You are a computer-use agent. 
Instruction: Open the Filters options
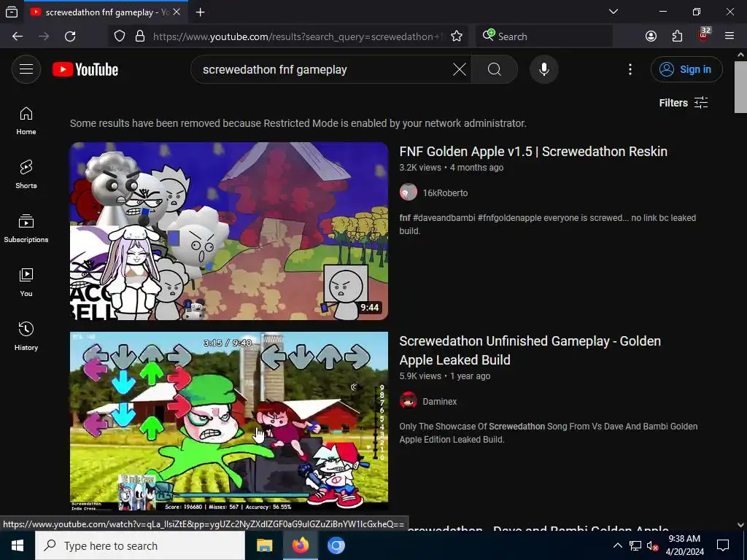click(684, 103)
